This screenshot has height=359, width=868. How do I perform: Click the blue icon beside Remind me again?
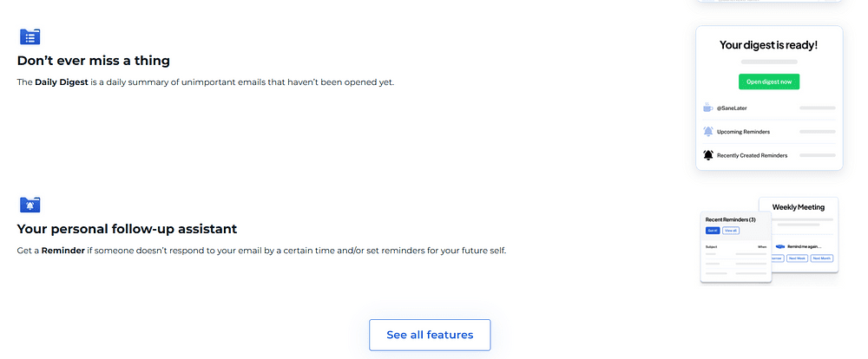point(780,247)
